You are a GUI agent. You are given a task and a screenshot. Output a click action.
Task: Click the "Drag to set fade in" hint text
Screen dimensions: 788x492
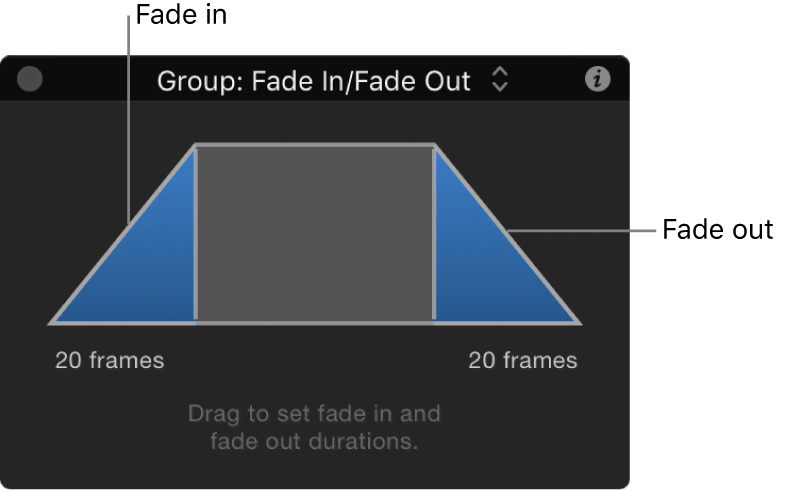pos(314,413)
